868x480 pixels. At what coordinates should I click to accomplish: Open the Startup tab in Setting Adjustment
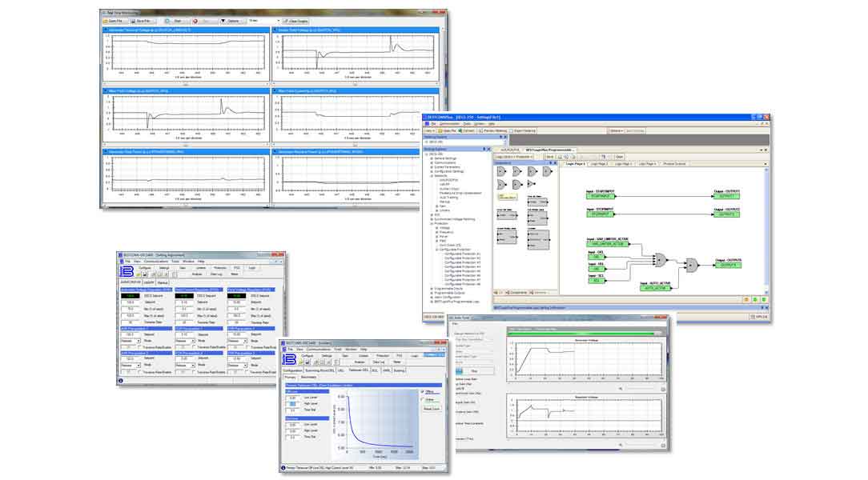click(x=163, y=282)
